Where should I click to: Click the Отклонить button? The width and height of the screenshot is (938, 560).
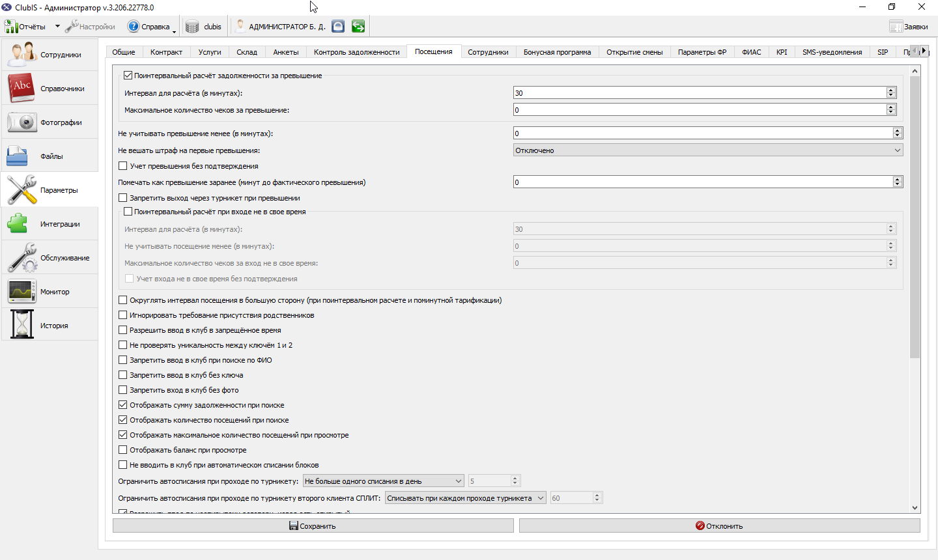(719, 525)
